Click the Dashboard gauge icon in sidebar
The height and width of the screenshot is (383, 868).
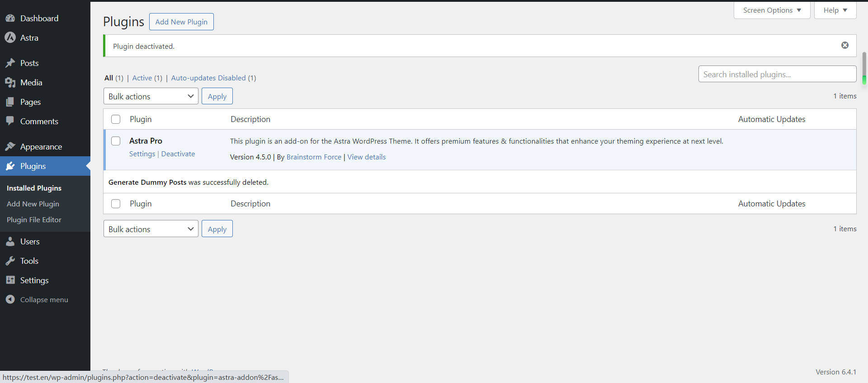coord(10,19)
